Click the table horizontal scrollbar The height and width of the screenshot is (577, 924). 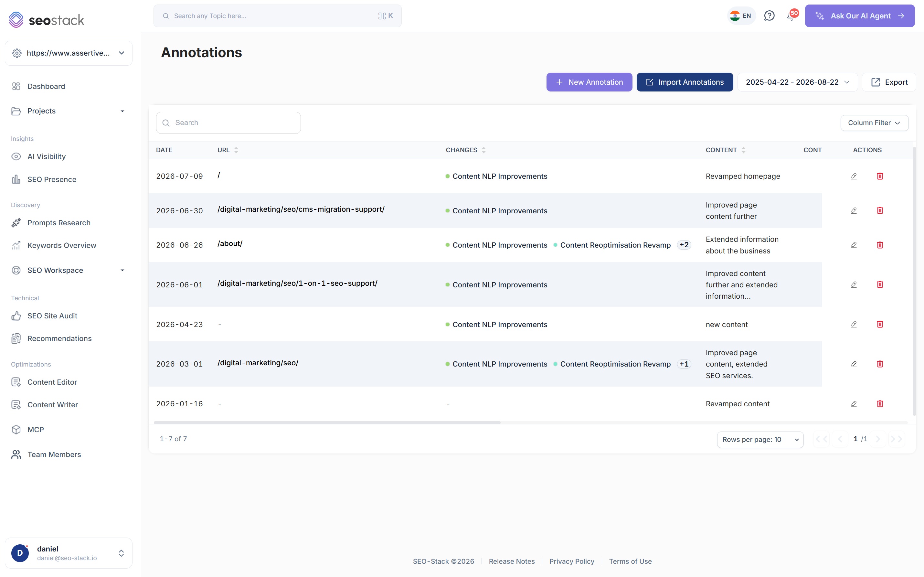[327, 423]
